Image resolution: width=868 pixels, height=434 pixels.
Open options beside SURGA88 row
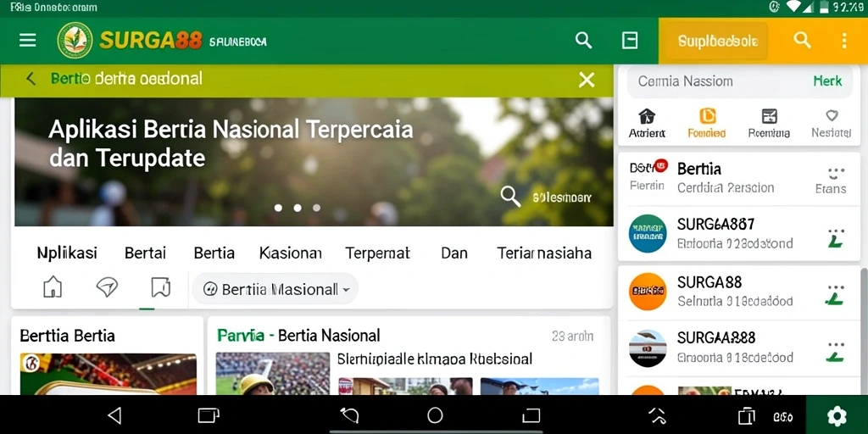[x=835, y=295]
